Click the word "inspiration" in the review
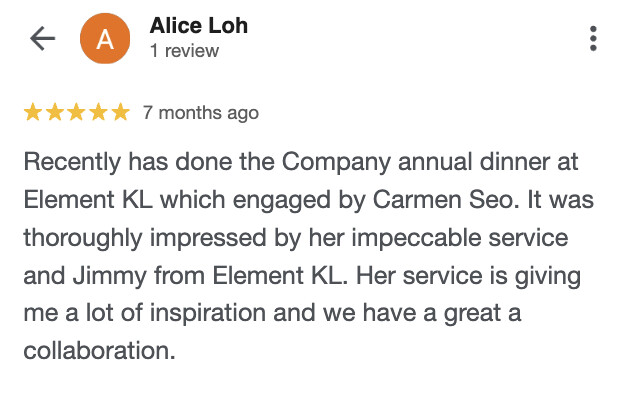634x398 pixels. click(207, 313)
